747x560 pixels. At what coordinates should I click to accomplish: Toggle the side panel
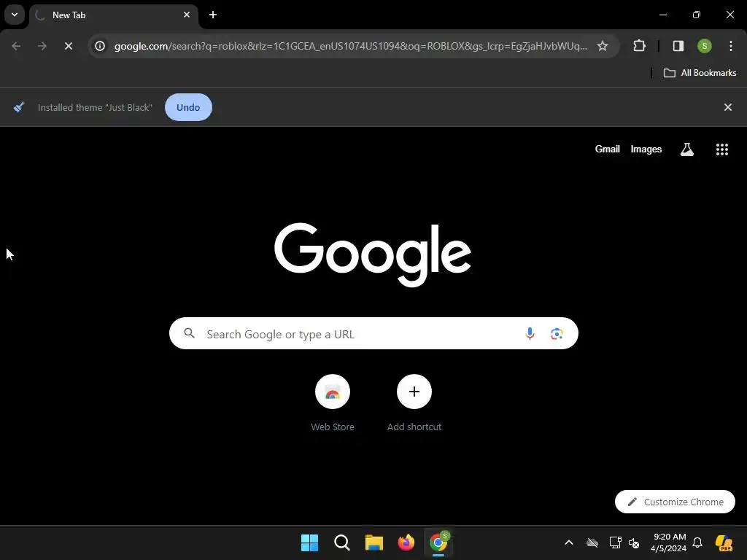[678, 46]
